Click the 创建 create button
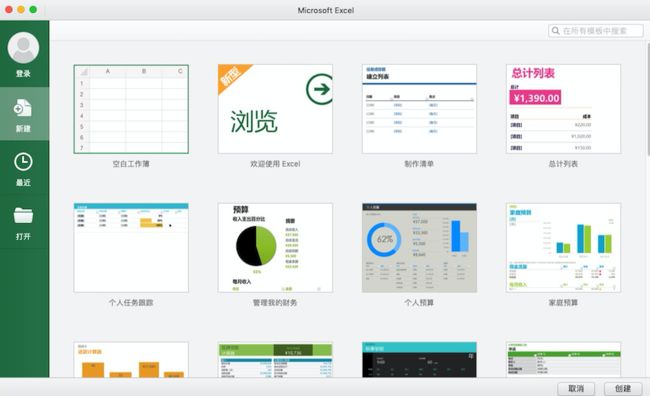Image resolution: width=650 pixels, height=396 pixels. coord(623,389)
